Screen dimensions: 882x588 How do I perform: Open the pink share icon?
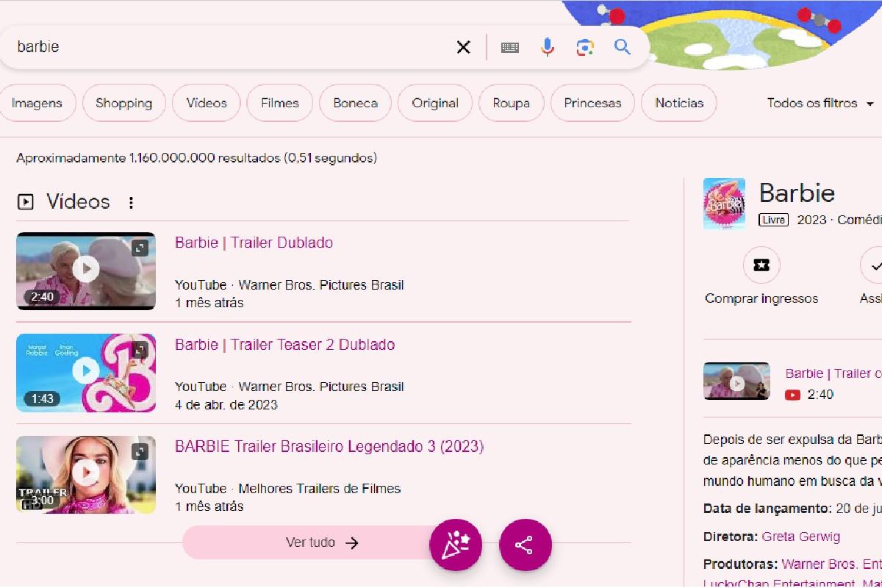[x=525, y=545]
